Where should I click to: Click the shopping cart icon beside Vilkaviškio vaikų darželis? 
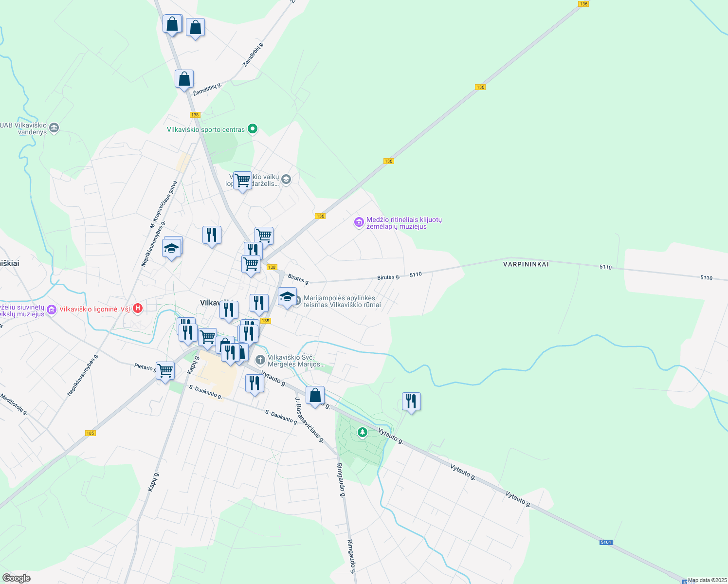pos(242,180)
